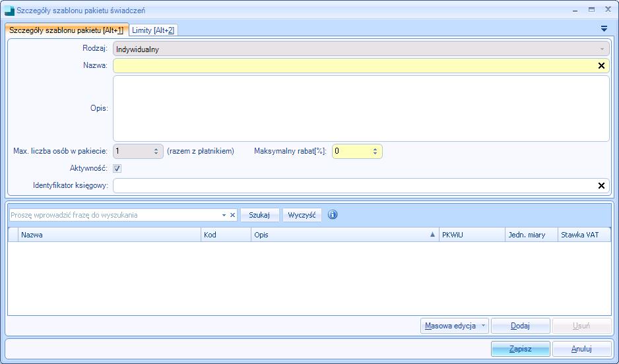Toggle the Aktywność checkbox
This screenshot has width=619, height=364.
click(117, 168)
